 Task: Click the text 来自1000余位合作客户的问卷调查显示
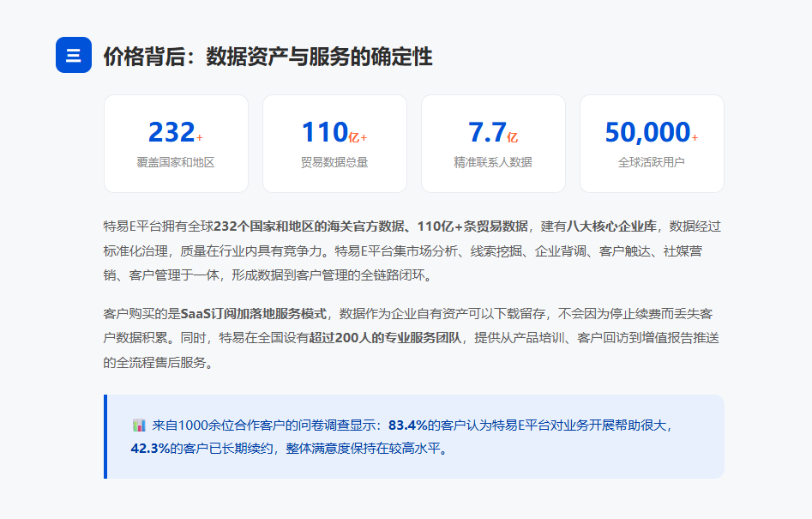(264, 425)
